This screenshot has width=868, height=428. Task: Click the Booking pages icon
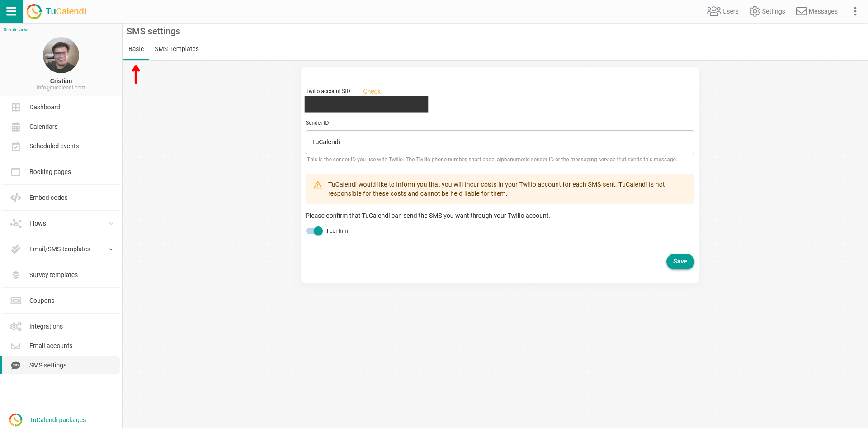[16, 172]
